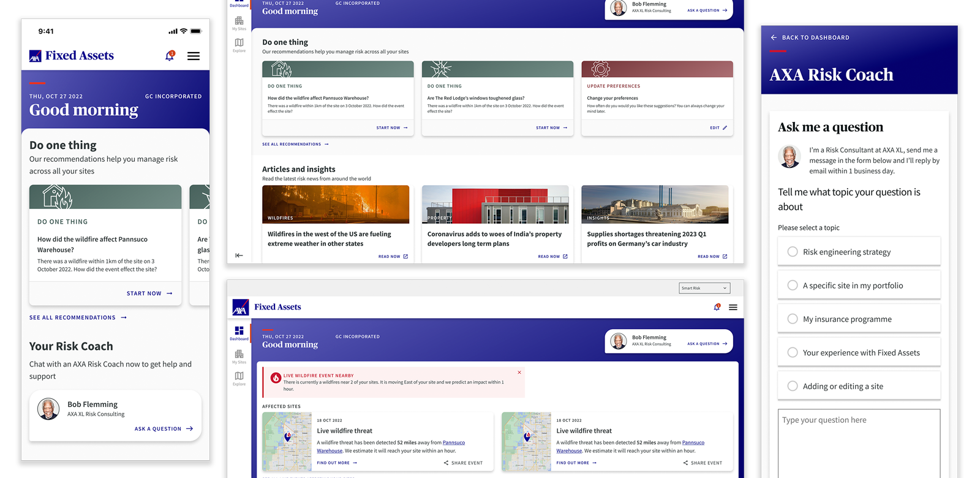
Task: Choose the My insurance programme radio option
Action: point(793,319)
